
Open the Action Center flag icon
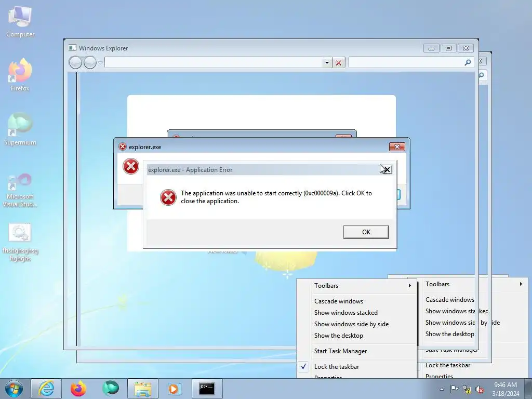(454, 389)
